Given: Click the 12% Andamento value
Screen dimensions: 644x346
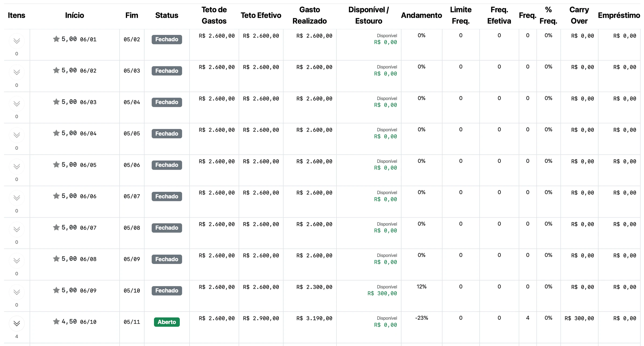Looking at the screenshot, I should (x=421, y=287).
